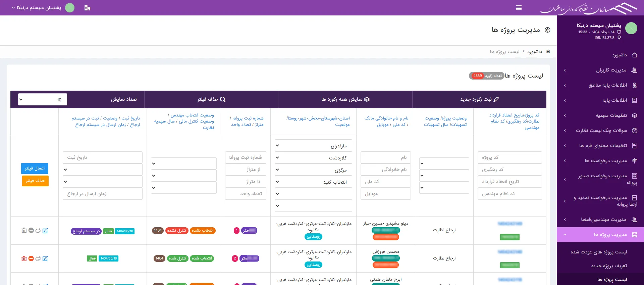The width and height of the screenshot is (644, 285).
Task: Click the building icon in top bar
Action: (87, 8)
